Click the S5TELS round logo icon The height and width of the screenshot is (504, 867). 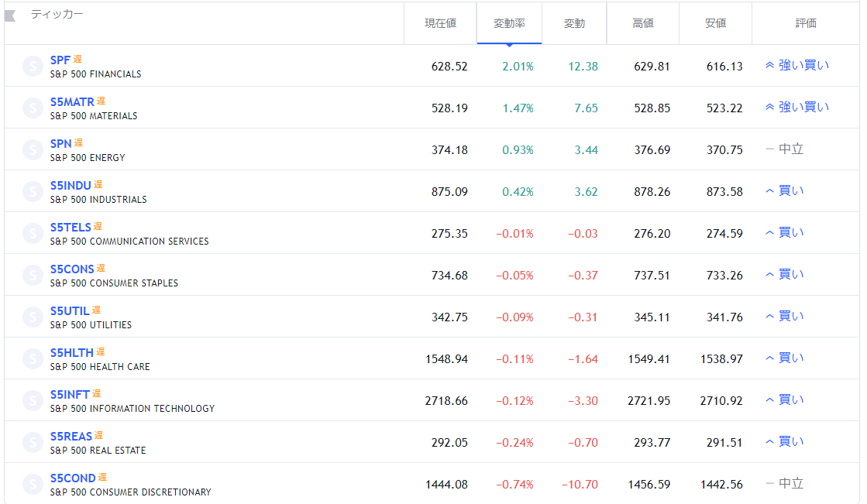click(x=33, y=234)
